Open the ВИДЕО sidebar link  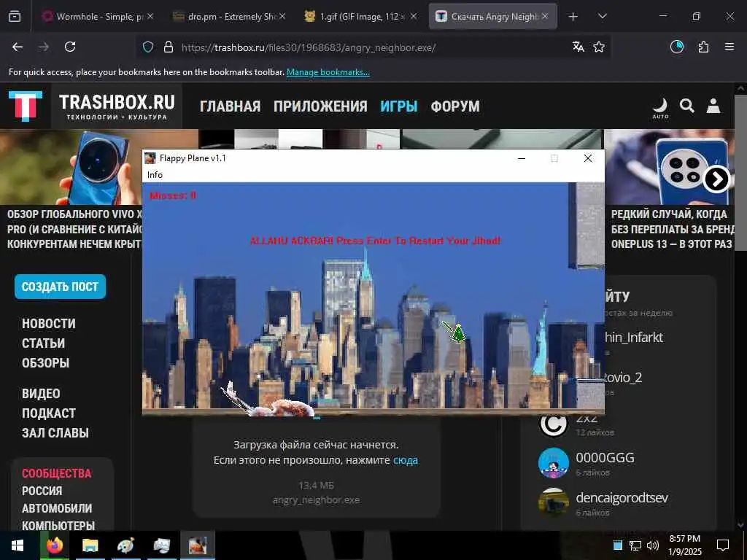41,394
